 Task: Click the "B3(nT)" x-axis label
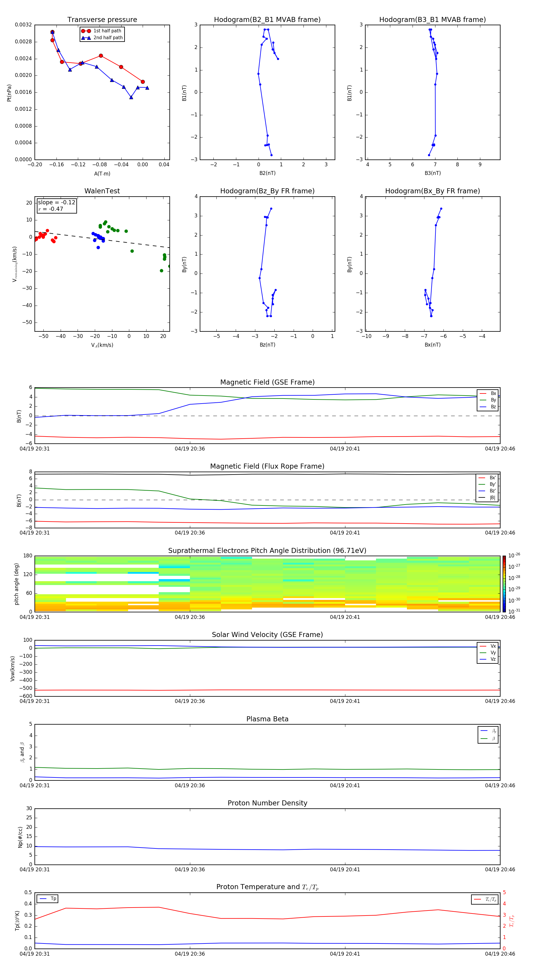pyautogui.click(x=432, y=173)
